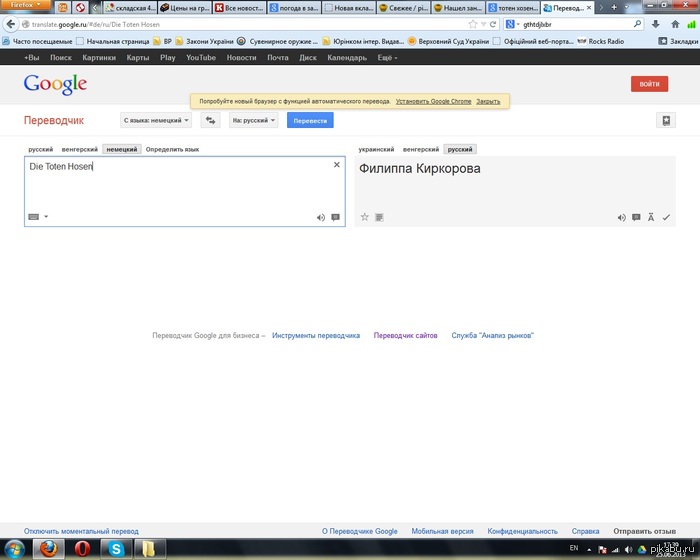Star the translation to save it
The height and width of the screenshot is (560, 700).
[x=365, y=217]
